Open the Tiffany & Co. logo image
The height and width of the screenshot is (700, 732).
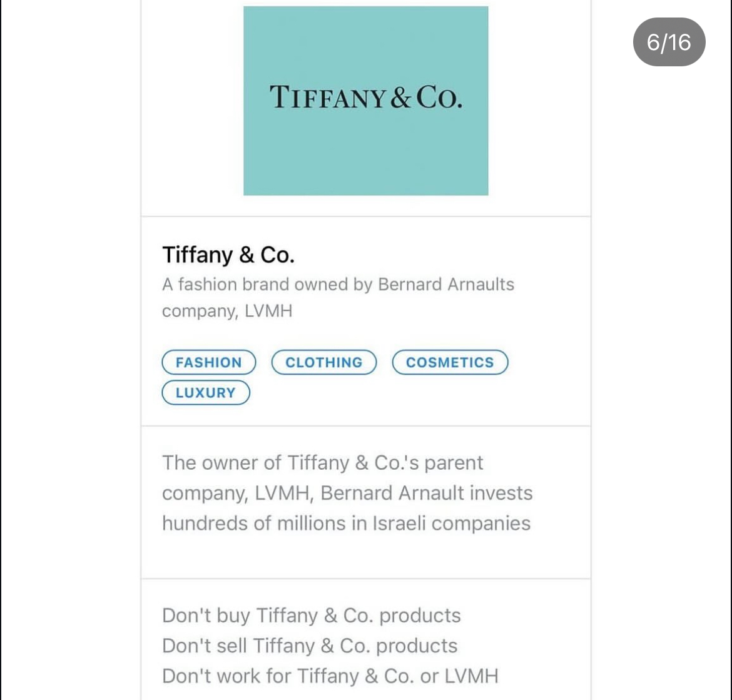point(366,101)
